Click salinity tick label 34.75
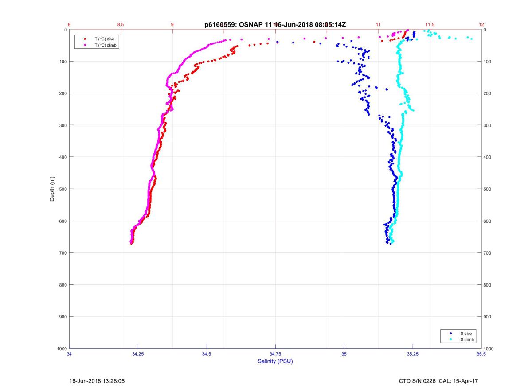 click(x=275, y=354)
